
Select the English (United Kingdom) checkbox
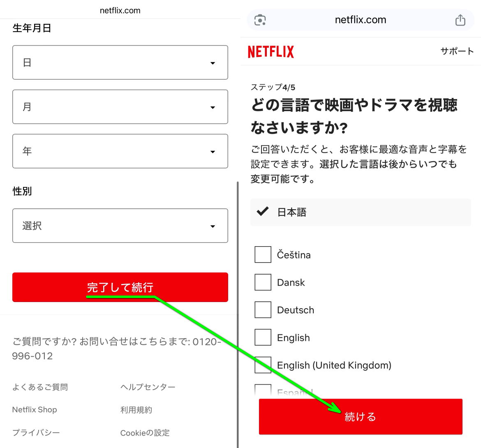coord(263,365)
